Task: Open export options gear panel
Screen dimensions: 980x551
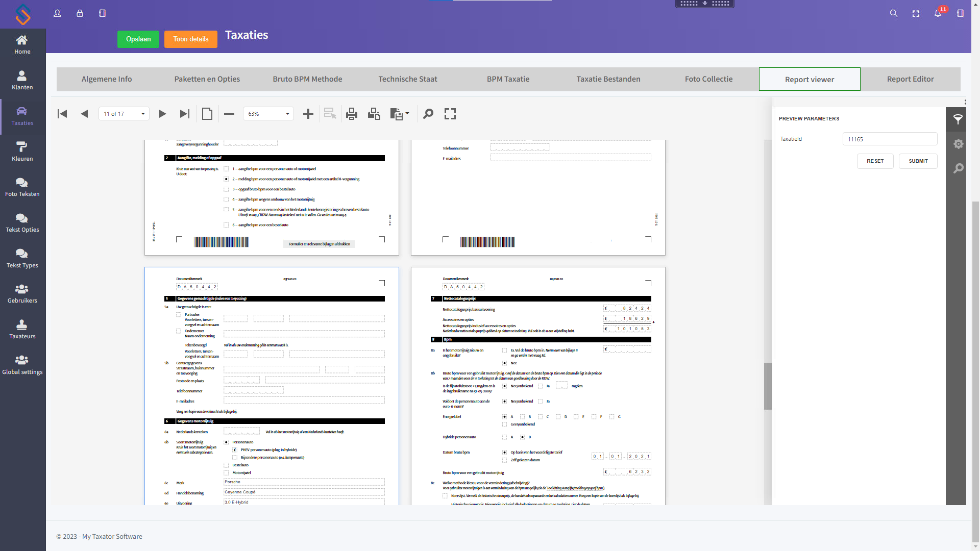Action: click(958, 144)
